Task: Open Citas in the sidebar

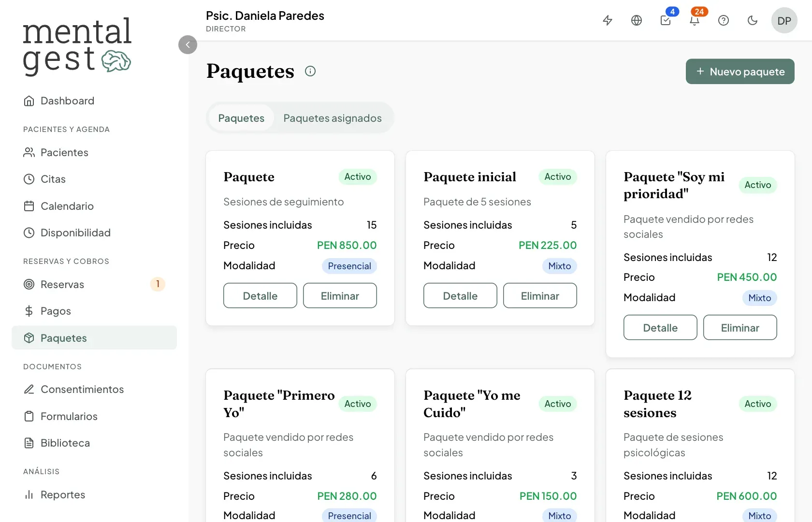Action: (x=94, y=179)
